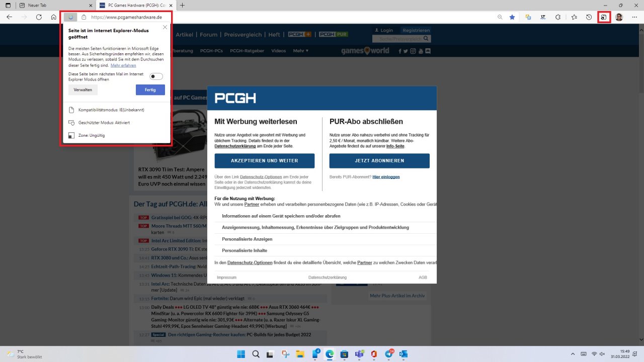Expand 'Personalisierte Anzeigen' row

(325, 239)
